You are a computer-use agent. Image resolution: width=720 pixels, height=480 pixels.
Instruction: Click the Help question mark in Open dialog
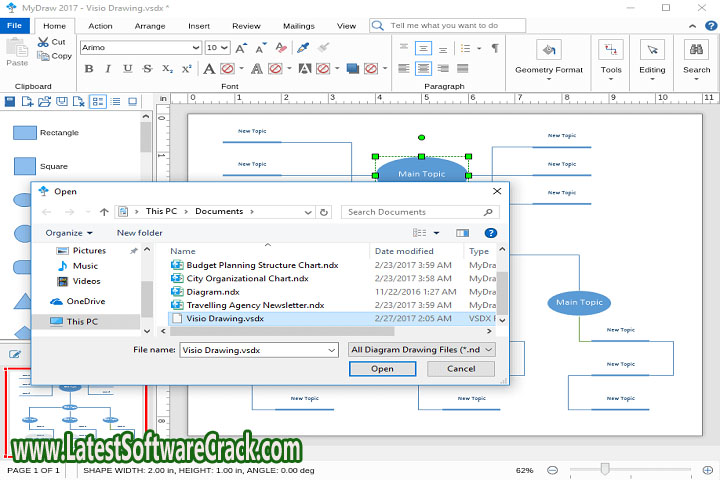490,233
